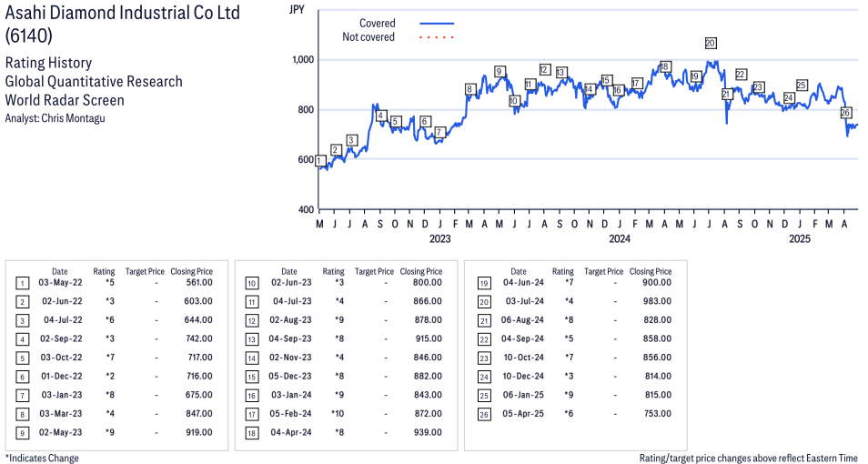868x464 pixels.
Task: Click chart marker 20 near the peak
Action: [711, 43]
